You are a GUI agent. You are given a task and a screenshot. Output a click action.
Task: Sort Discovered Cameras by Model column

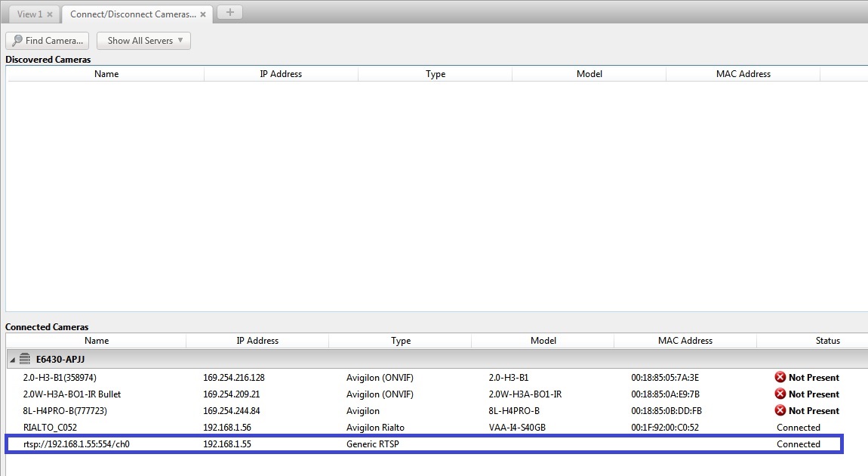(x=589, y=74)
